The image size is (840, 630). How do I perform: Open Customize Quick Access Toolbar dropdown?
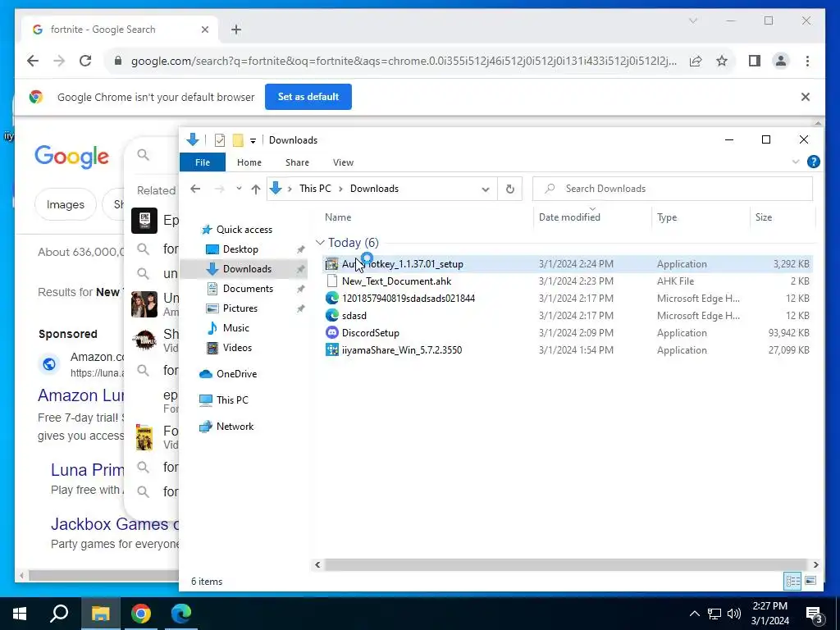click(x=253, y=141)
